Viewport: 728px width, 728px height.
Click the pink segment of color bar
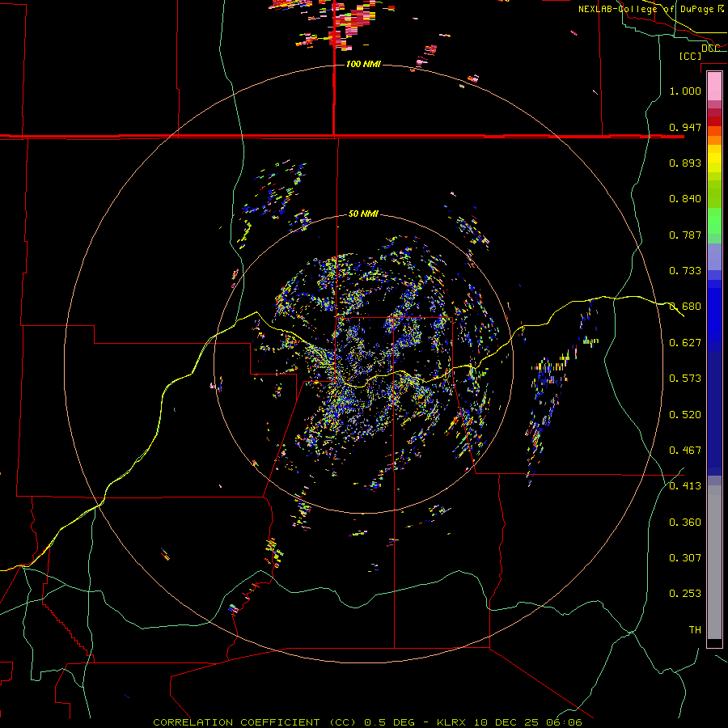pos(714,87)
